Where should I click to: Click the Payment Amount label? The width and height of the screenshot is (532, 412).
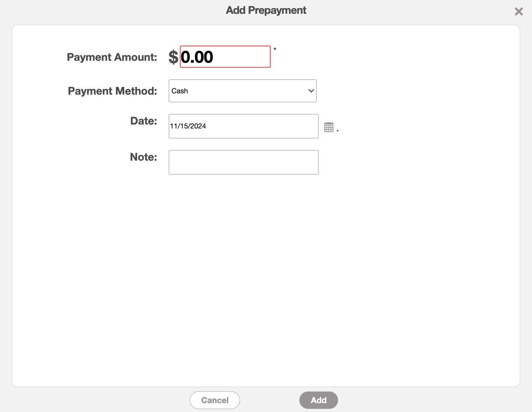(x=112, y=57)
